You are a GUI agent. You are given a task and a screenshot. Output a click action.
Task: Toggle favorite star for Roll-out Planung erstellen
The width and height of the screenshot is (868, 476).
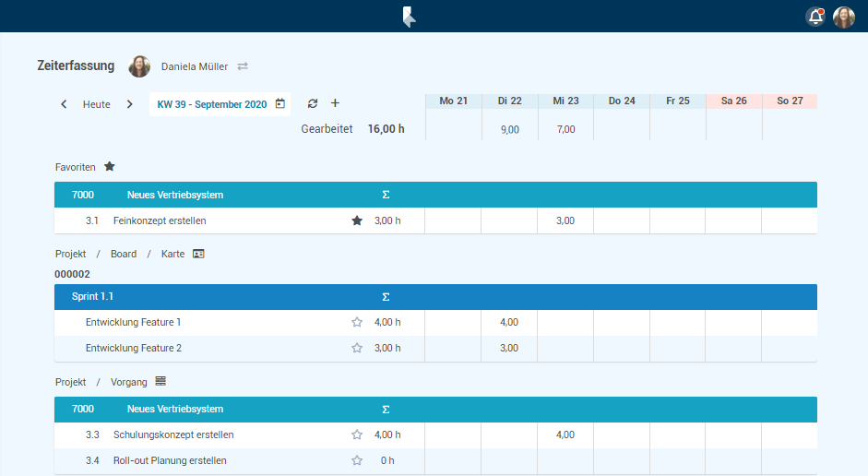(357, 460)
